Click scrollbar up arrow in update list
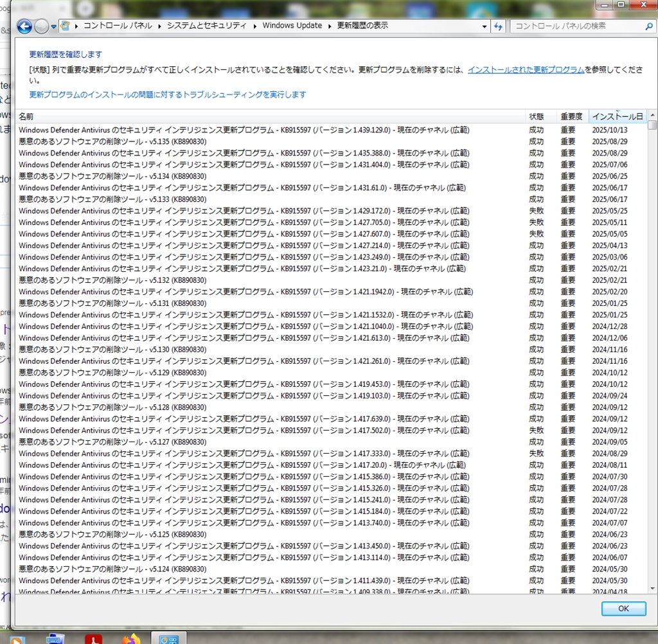The height and width of the screenshot is (644, 658). point(652,114)
